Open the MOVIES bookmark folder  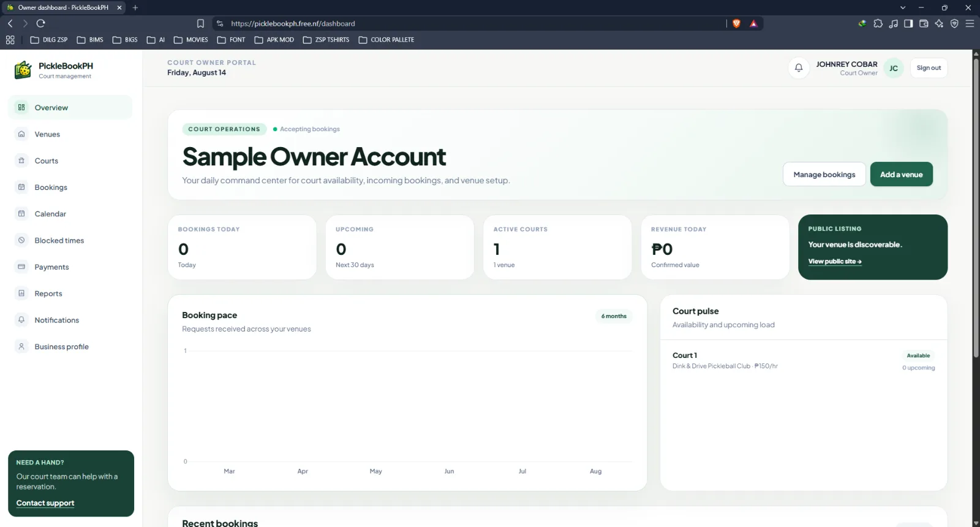pos(191,40)
